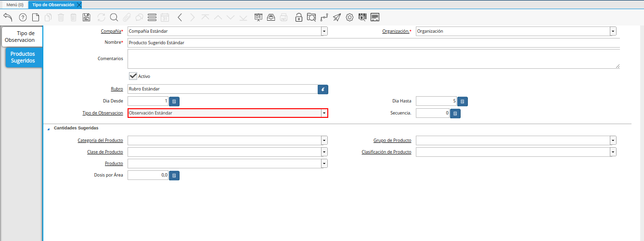The image size is (644, 241).
Task: Switch to the Menú (0) tab
Action: tap(14, 4)
